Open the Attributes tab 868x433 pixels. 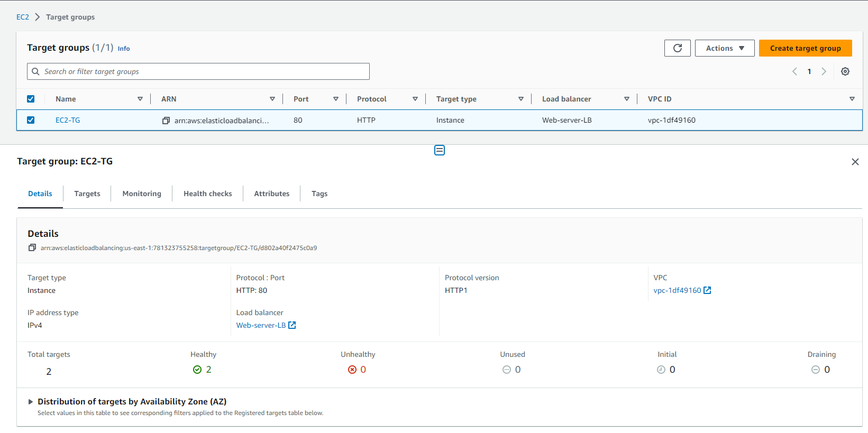click(272, 194)
